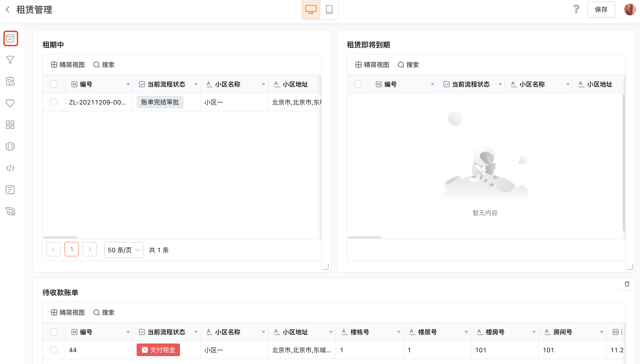Open the bottom swirl sidebar icon
This screenshot has height=364, width=640.
click(x=10, y=211)
